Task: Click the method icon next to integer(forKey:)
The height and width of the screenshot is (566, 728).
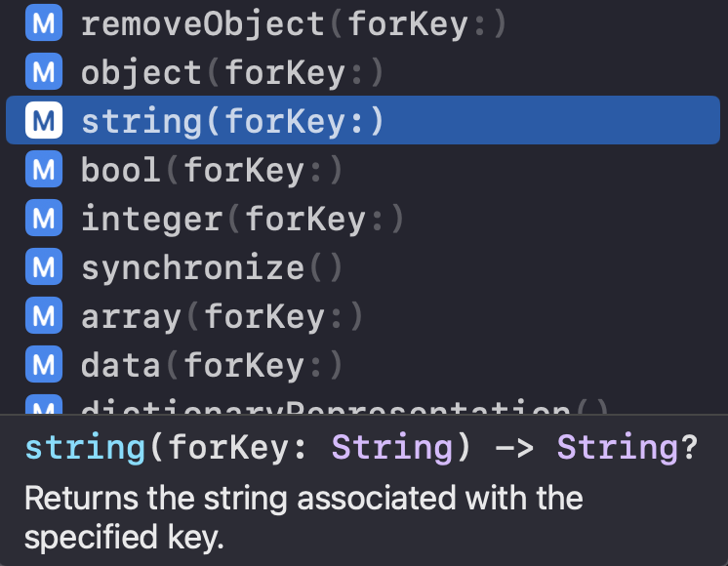Action: pyautogui.click(x=44, y=218)
